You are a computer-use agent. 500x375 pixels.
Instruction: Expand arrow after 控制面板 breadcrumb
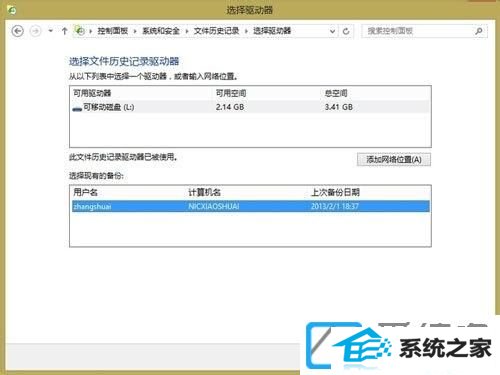(135, 31)
